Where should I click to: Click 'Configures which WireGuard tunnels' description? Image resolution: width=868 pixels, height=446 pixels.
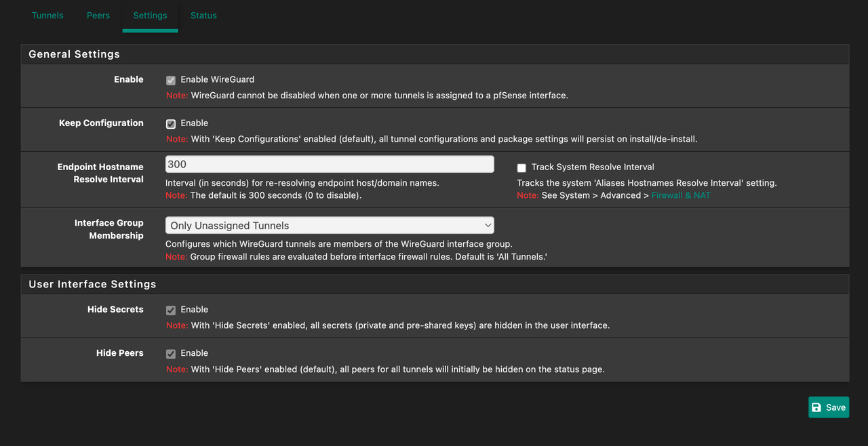[x=339, y=244]
